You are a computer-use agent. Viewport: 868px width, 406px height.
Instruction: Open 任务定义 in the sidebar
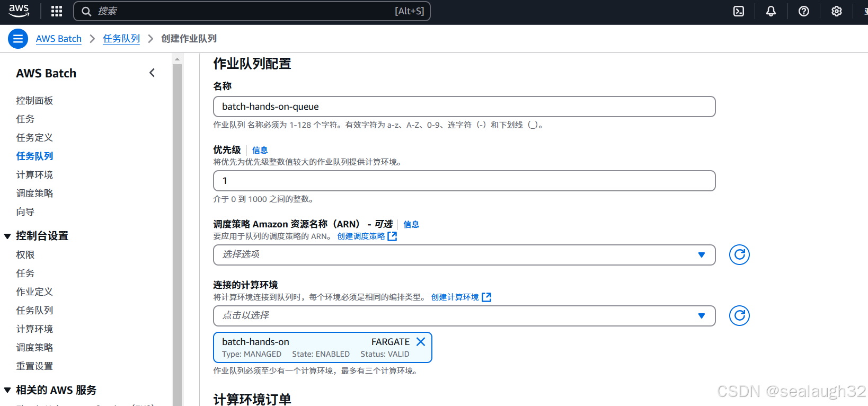34,138
